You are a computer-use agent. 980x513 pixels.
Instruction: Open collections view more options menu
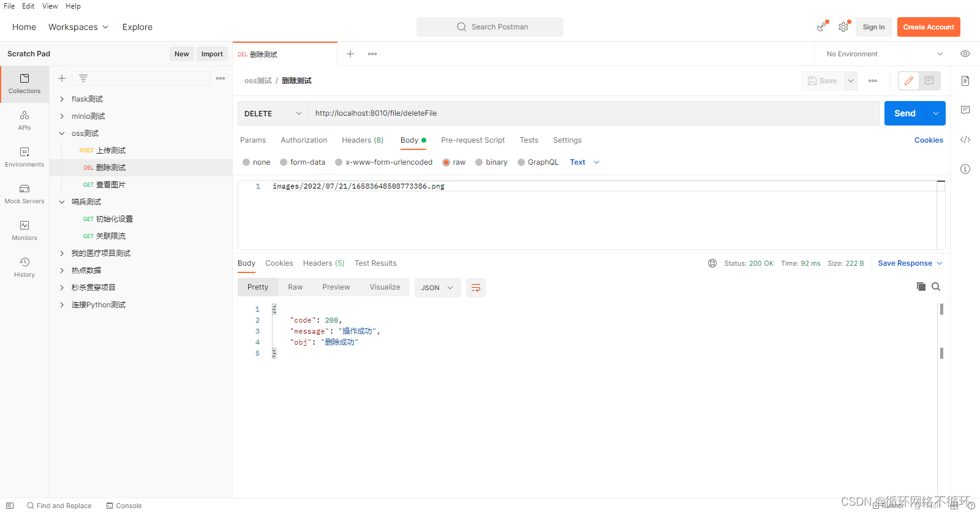(x=221, y=78)
